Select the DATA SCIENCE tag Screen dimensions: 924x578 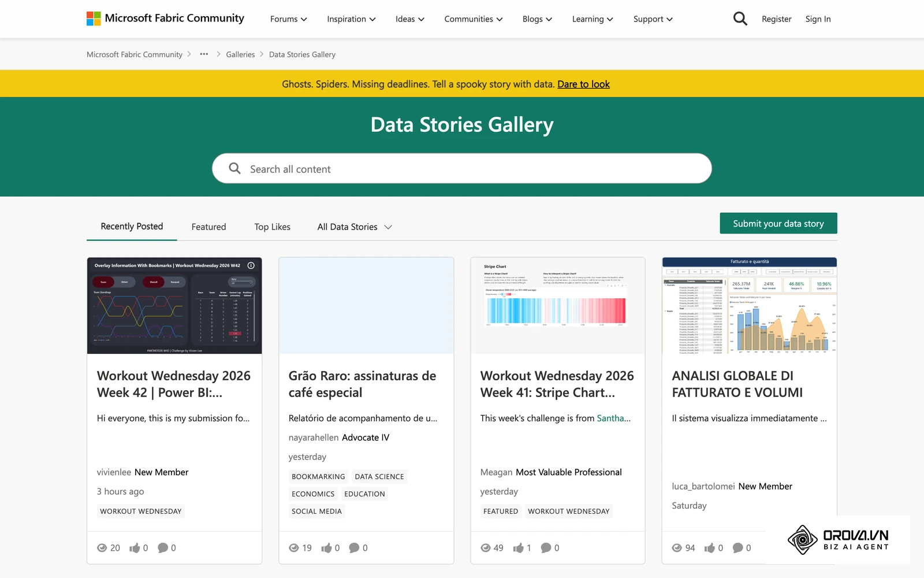[379, 477]
